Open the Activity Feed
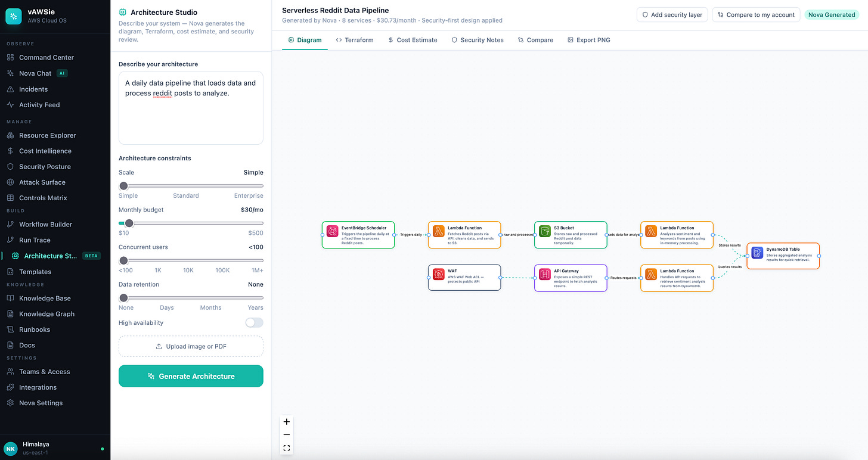Image resolution: width=868 pixels, height=460 pixels. pos(39,105)
